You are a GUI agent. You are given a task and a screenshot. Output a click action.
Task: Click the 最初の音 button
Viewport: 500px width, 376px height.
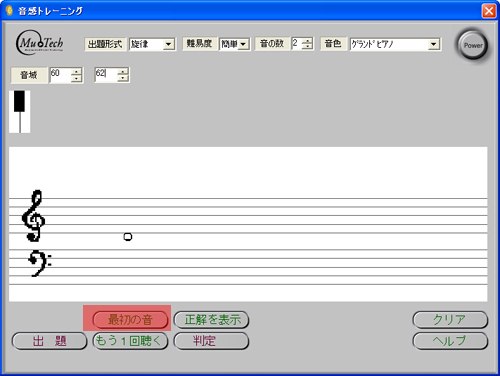[130, 320]
